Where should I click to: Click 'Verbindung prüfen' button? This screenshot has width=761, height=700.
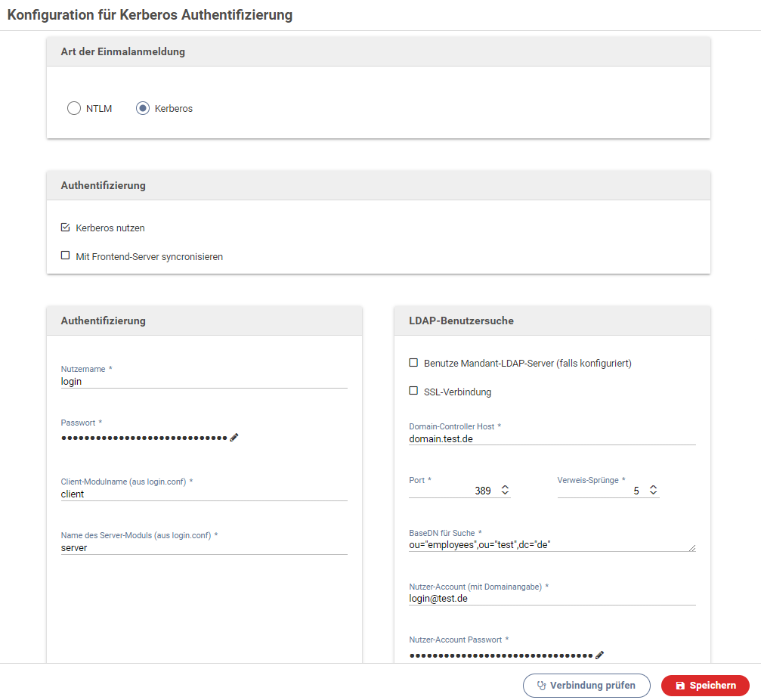pos(586,686)
